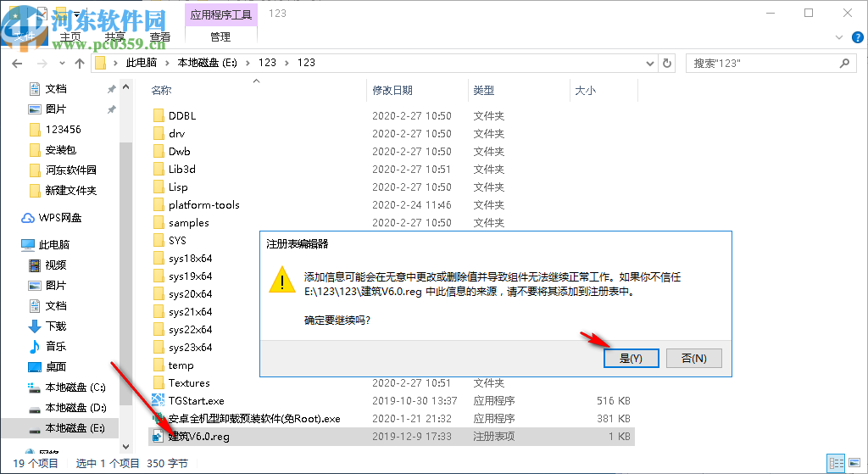Switch to details view layout
Screen dimensions: 868x474
[x=836, y=463]
